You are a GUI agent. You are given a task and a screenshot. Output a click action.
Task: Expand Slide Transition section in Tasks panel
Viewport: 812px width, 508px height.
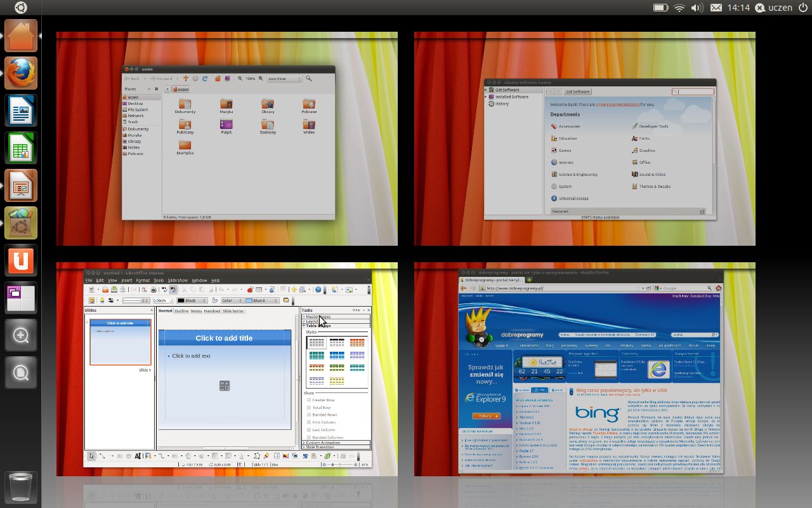(336, 447)
